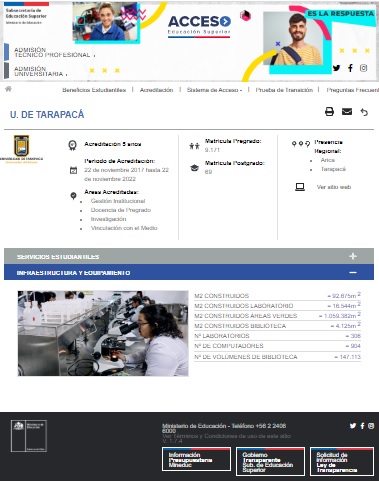This screenshot has width=379, height=482.
Task: Open Acreditación menu item
Action: 156,90
